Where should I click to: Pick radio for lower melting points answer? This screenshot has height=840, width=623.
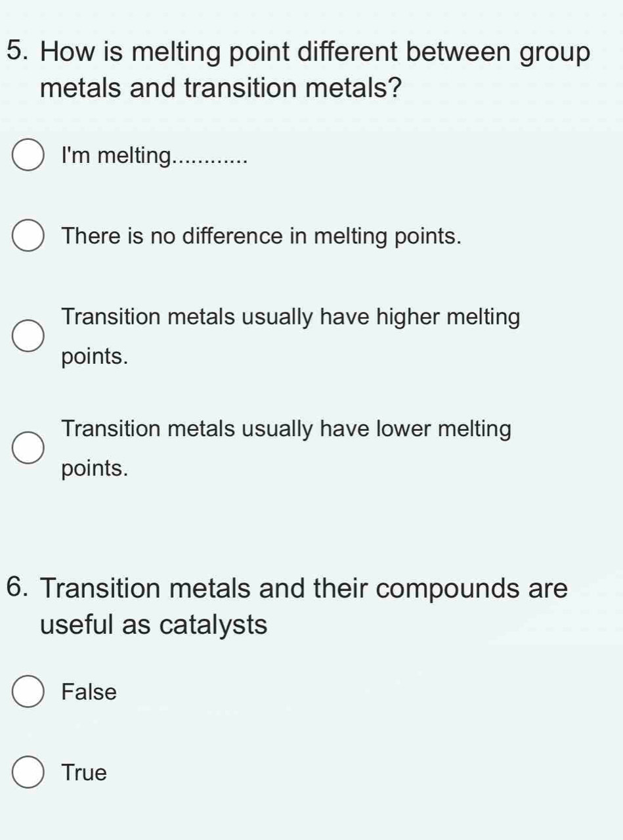tap(27, 449)
